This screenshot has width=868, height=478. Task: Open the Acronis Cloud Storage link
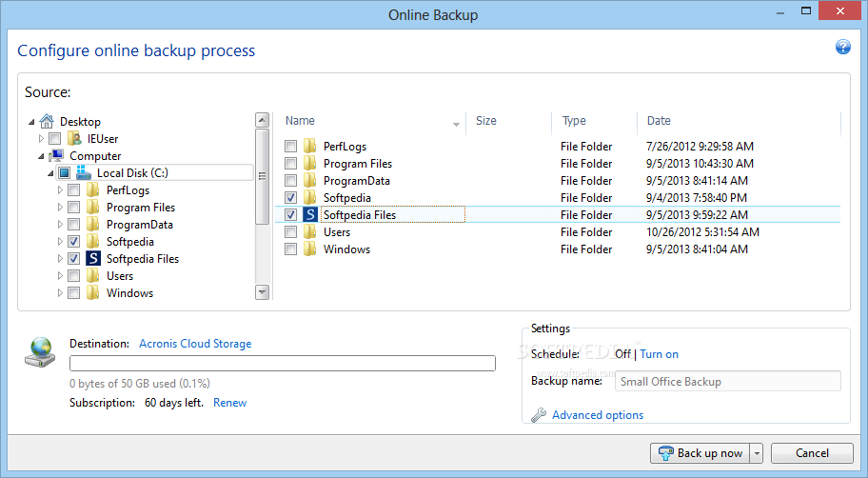tap(195, 344)
